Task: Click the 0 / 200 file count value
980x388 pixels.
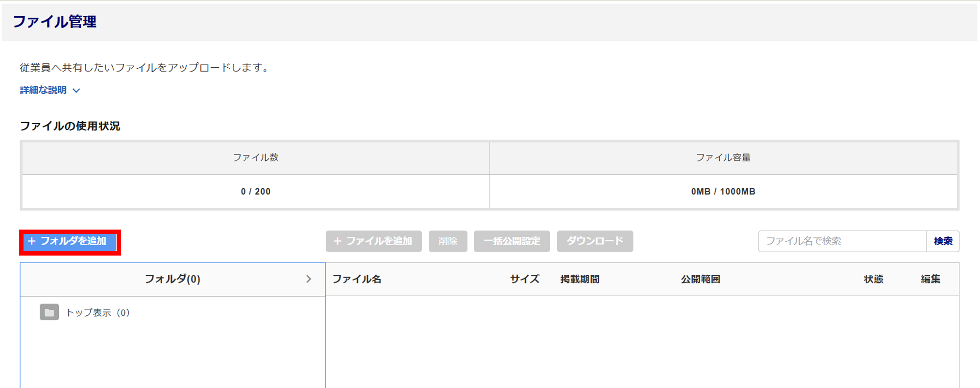Action: [256, 191]
